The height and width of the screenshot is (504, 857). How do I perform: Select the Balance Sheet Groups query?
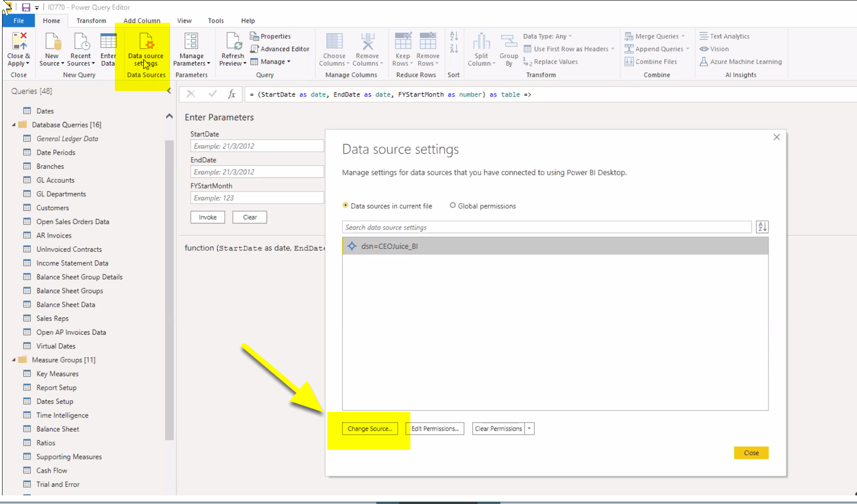(x=70, y=291)
